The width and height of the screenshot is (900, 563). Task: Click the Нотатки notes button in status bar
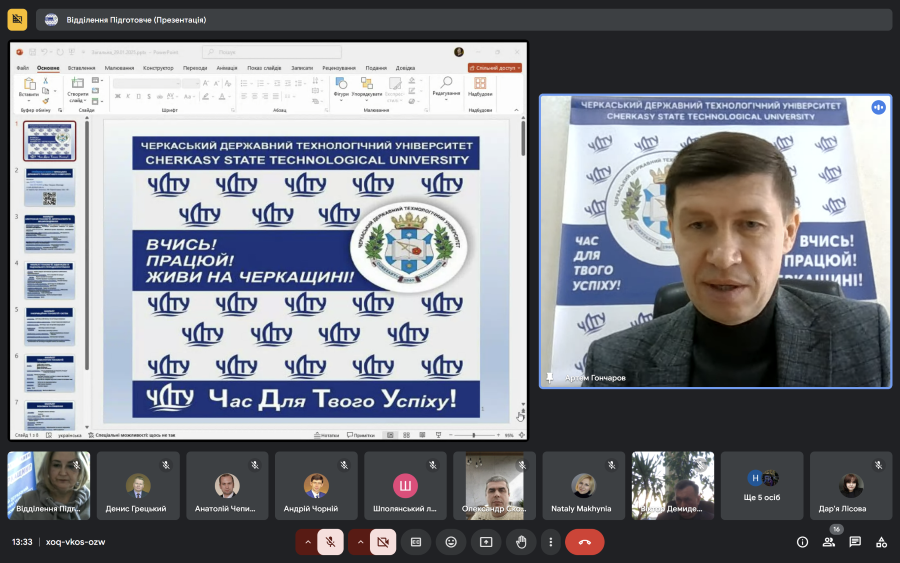(327, 435)
